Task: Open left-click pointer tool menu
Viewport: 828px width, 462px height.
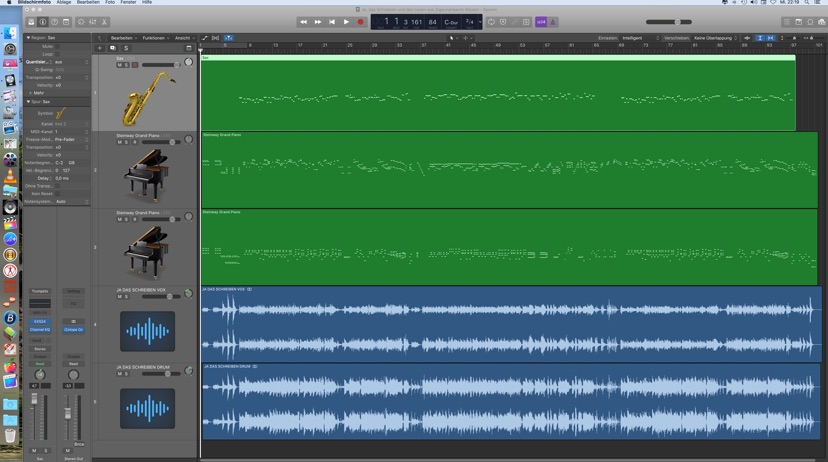Action: coord(452,38)
